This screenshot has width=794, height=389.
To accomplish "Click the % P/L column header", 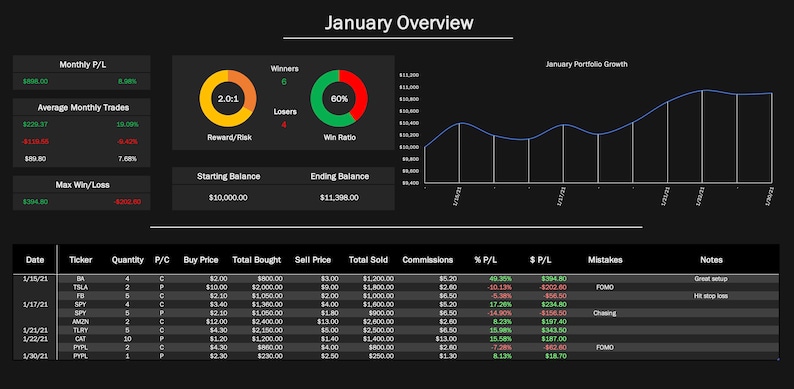I will coord(485,260).
